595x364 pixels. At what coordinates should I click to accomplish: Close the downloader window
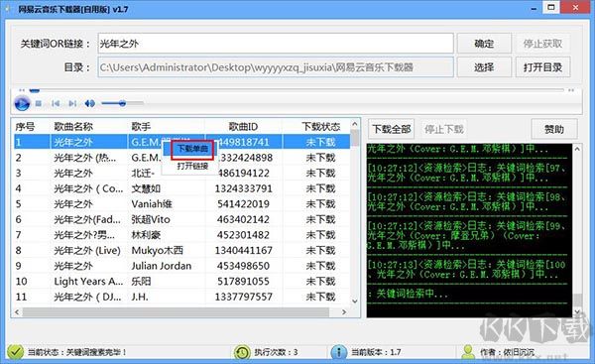[575, 7]
